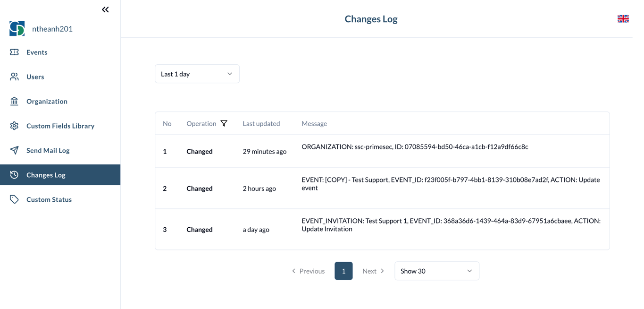Viewport: 644px width, 309px height.
Task: Click the UK flag language selector
Action: [623, 19]
